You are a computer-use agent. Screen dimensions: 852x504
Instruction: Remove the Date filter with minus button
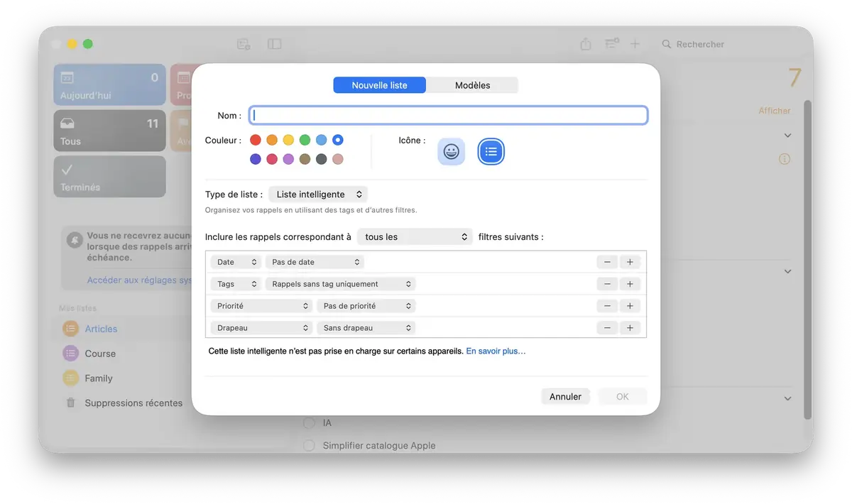tap(607, 262)
